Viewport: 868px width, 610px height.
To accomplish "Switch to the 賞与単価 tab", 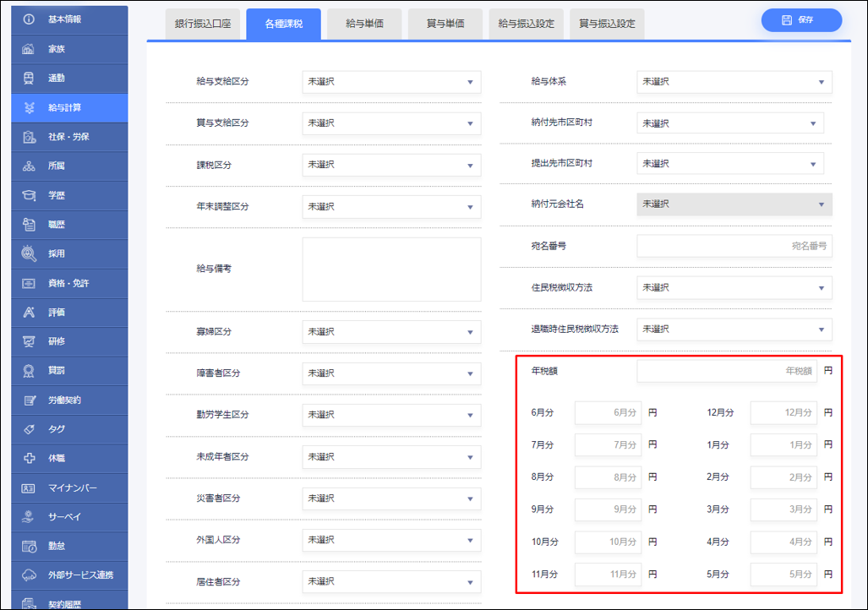I will 445,24.
